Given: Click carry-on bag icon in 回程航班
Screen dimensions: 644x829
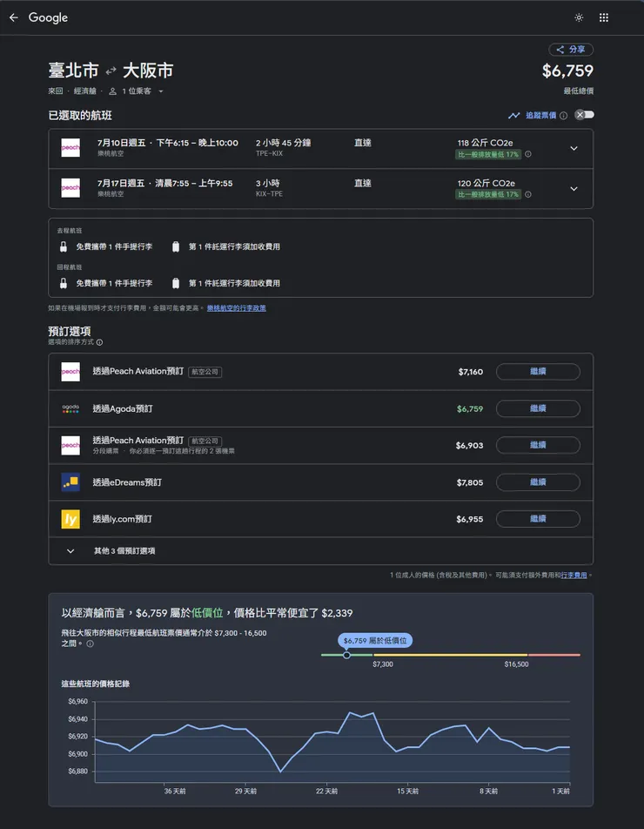Looking at the screenshot, I should [x=64, y=283].
